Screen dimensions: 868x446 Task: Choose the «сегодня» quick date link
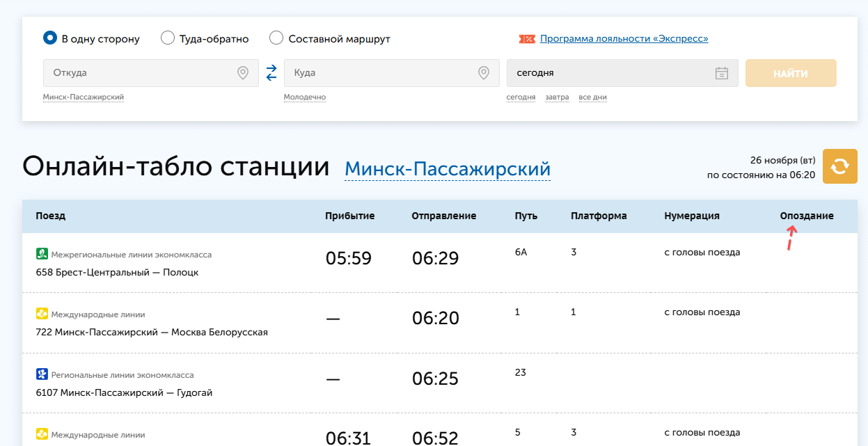(521, 97)
